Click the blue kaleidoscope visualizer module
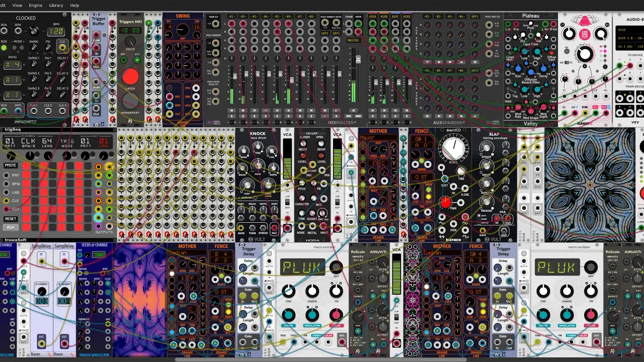This screenshot has height=362, width=644. tap(590, 185)
